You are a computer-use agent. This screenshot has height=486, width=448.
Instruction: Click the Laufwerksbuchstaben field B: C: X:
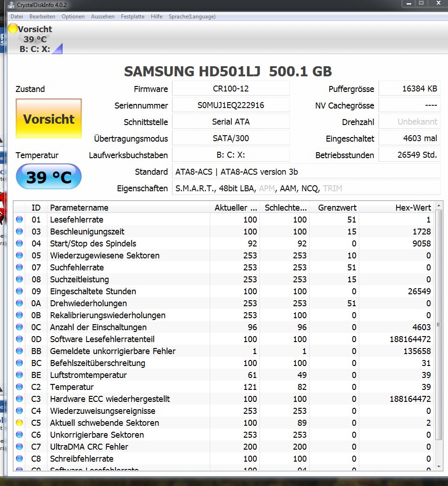pyautogui.click(x=230, y=155)
